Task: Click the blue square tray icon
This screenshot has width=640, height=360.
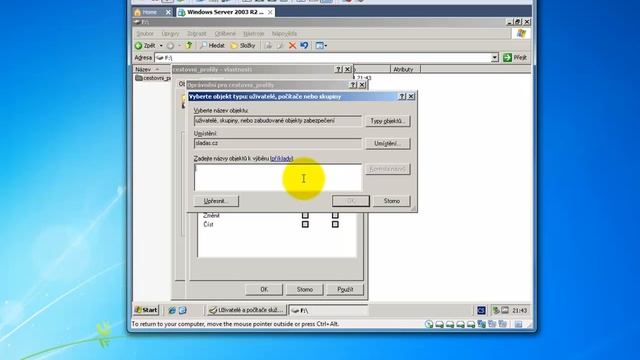Action: [481, 311]
